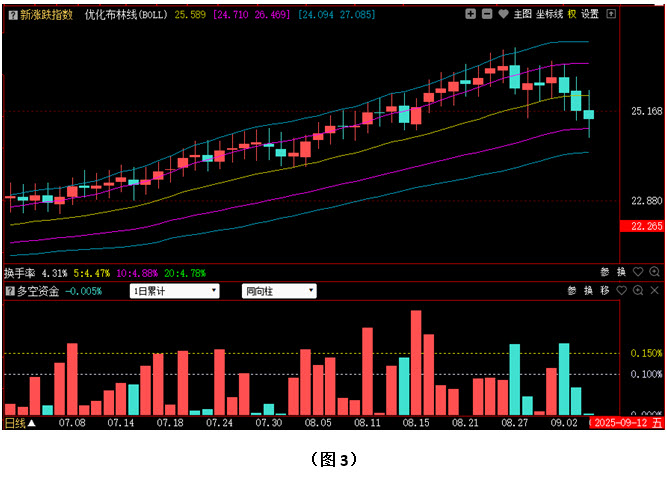Open the 1日累计 dropdown
Screen dimensions: 667x483
[174, 291]
